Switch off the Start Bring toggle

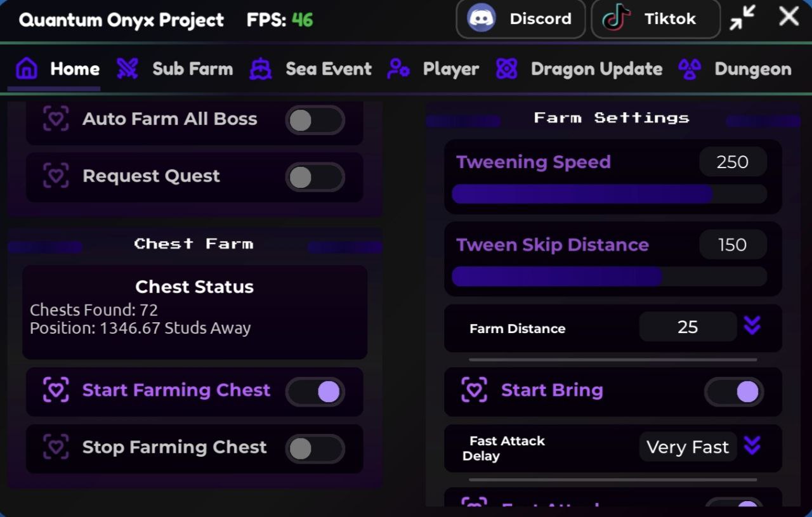734,391
